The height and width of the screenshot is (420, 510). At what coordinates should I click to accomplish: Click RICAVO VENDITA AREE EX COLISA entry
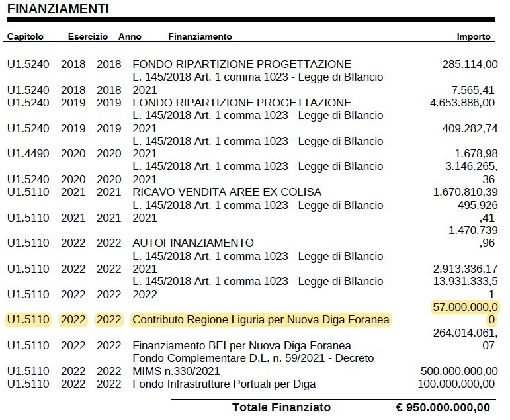pyautogui.click(x=227, y=192)
